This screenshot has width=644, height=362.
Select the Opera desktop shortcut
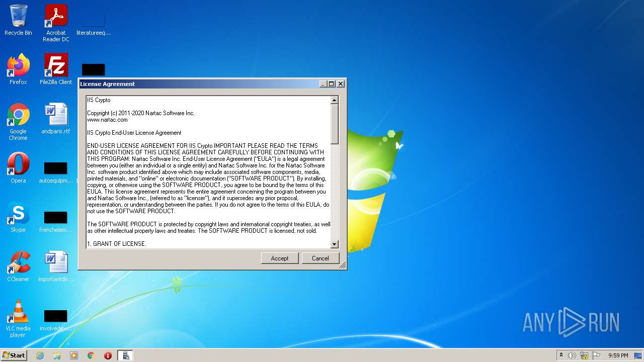click(x=18, y=168)
